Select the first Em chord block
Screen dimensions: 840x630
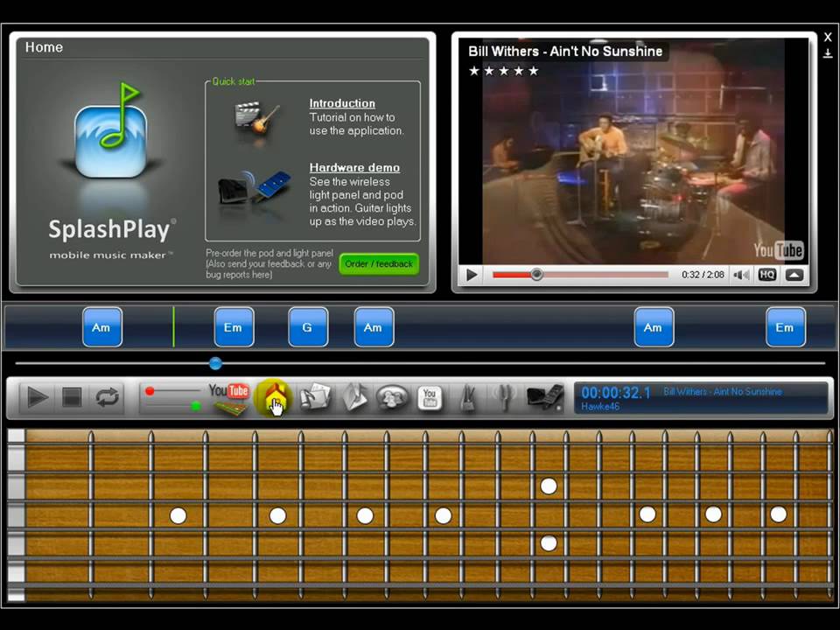tap(234, 327)
